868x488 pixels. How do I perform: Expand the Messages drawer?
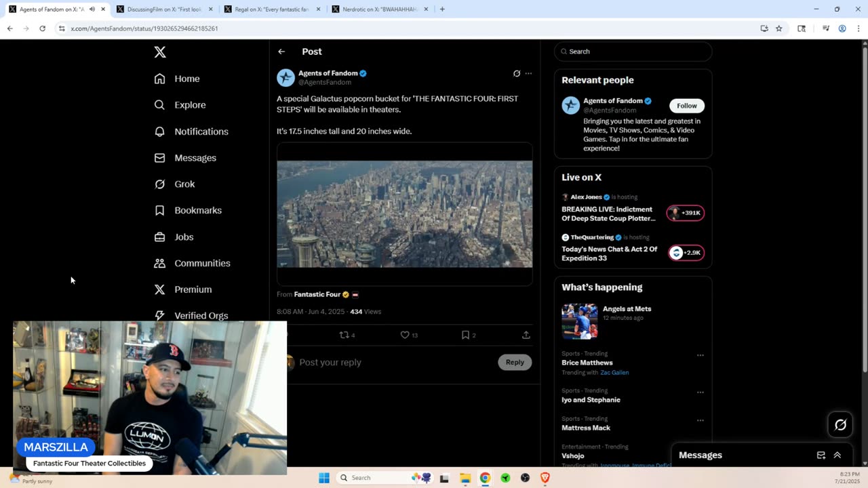(837, 455)
